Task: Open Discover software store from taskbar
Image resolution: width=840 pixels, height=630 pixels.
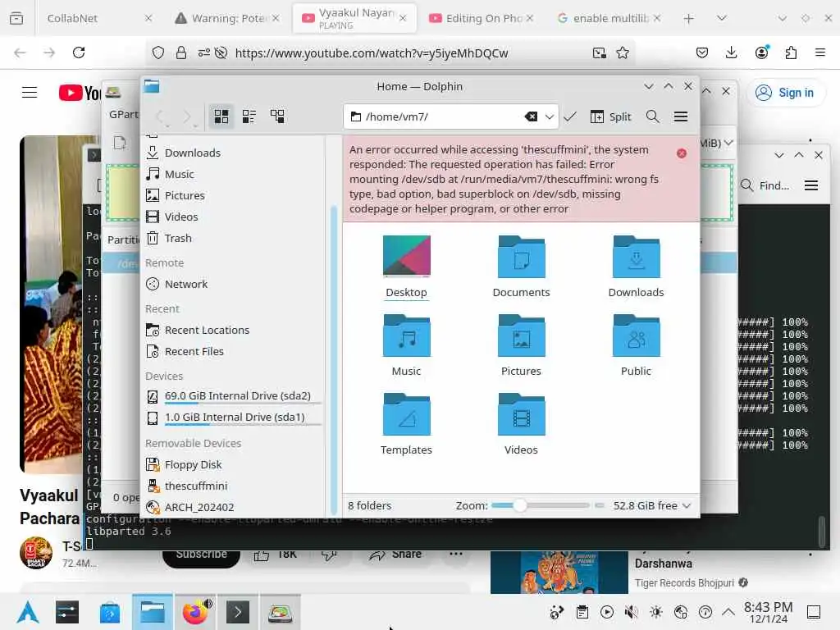Action: 110,612
